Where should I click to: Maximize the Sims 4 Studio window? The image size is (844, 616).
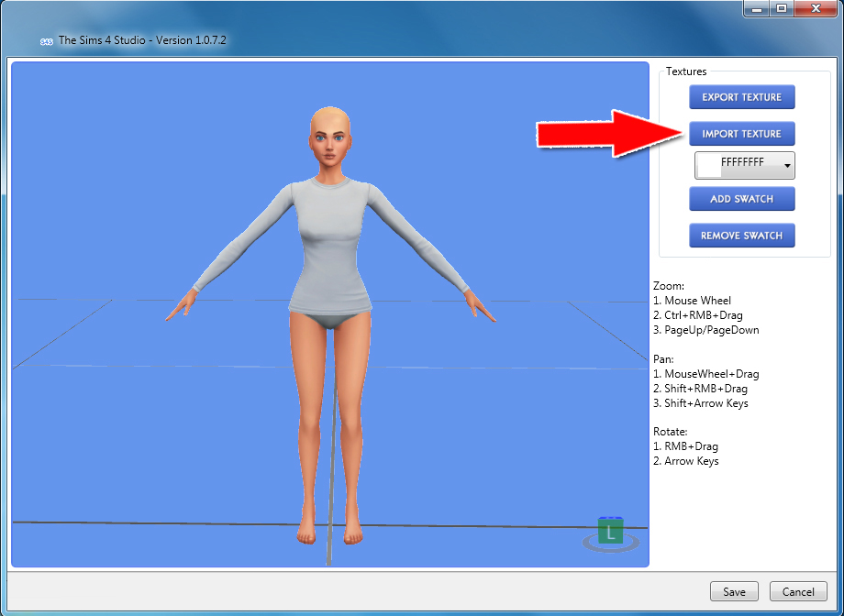(782, 8)
